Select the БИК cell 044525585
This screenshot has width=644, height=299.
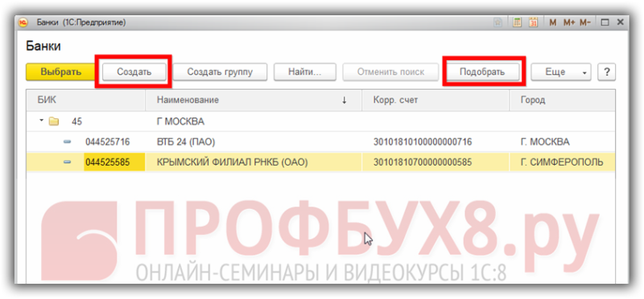(114, 162)
